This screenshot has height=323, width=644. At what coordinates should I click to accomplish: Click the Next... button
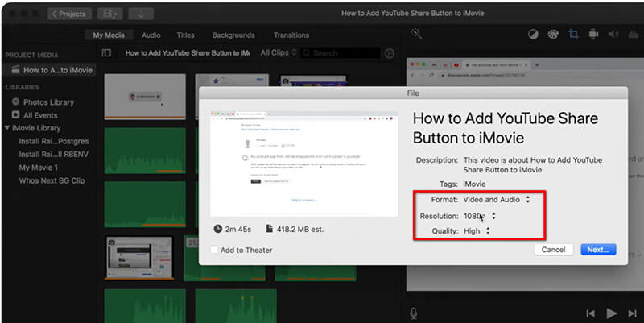598,250
